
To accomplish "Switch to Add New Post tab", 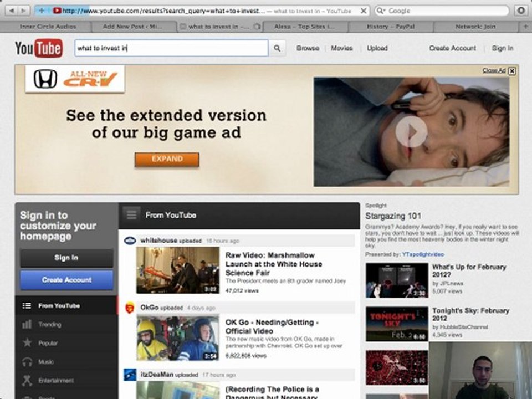I will coord(132,27).
